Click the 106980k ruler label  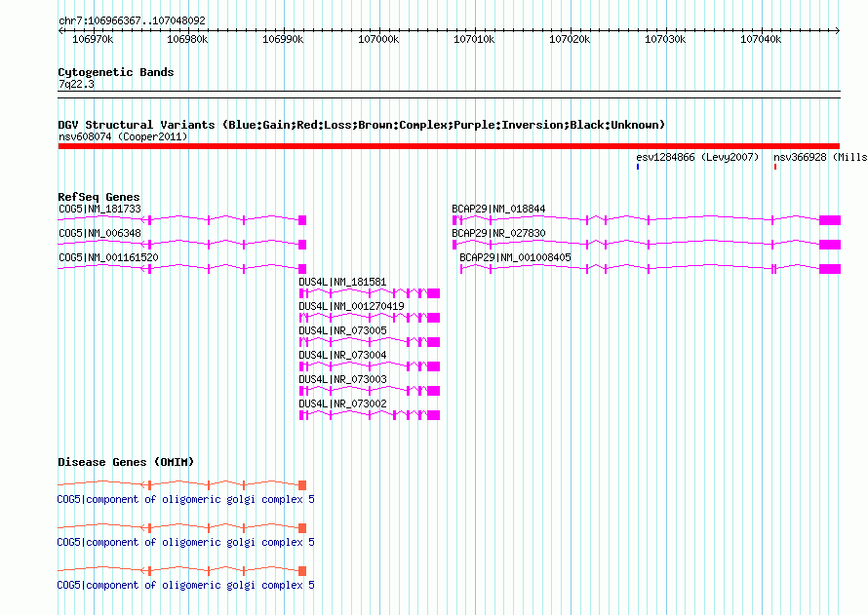[187, 39]
